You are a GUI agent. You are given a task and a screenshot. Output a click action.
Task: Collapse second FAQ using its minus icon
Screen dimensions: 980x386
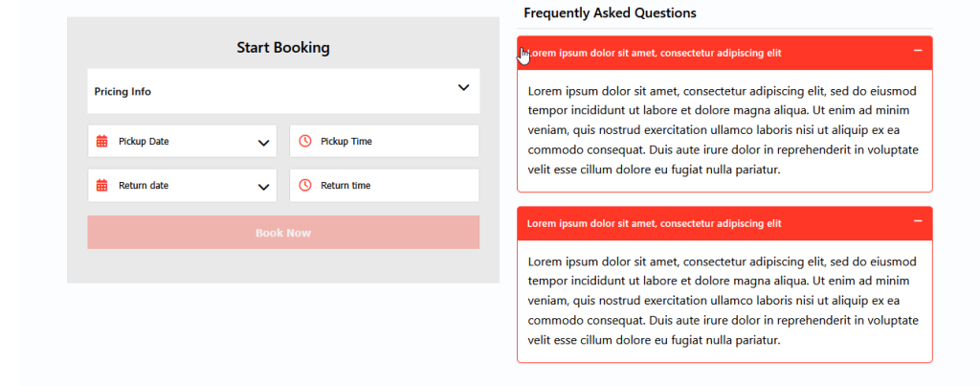pyautogui.click(x=918, y=221)
